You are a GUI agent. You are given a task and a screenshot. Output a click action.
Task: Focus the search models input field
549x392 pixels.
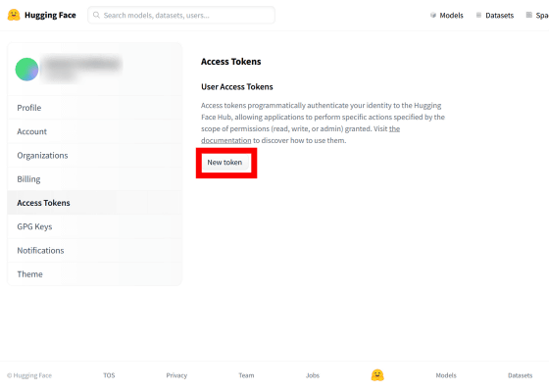click(x=181, y=15)
